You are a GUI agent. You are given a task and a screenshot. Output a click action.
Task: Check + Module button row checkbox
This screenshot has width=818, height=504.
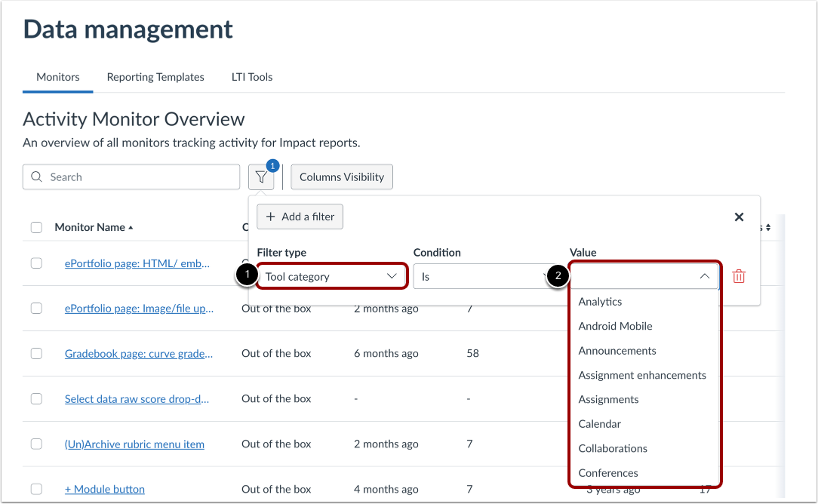tap(36, 489)
